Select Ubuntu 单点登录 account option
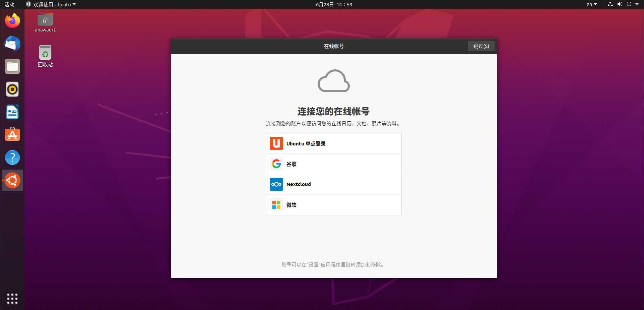 pyautogui.click(x=334, y=144)
